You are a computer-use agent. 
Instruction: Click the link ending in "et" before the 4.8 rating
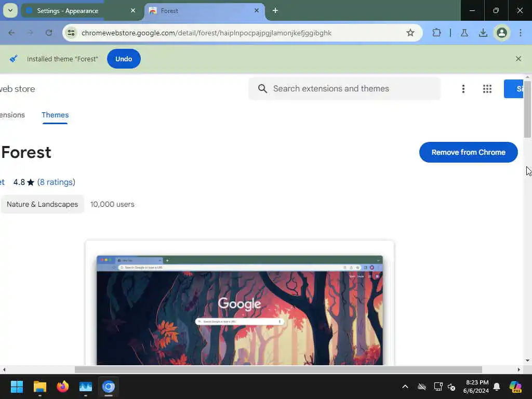click(x=3, y=182)
